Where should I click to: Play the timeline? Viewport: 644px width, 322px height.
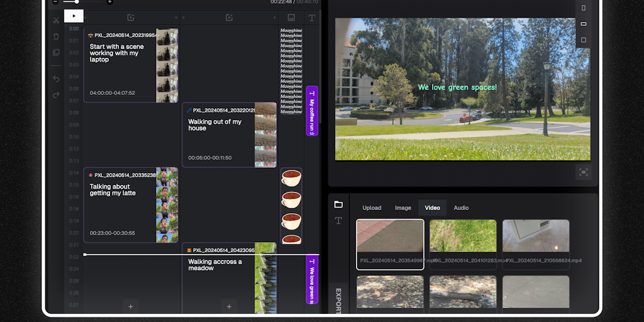74,16
